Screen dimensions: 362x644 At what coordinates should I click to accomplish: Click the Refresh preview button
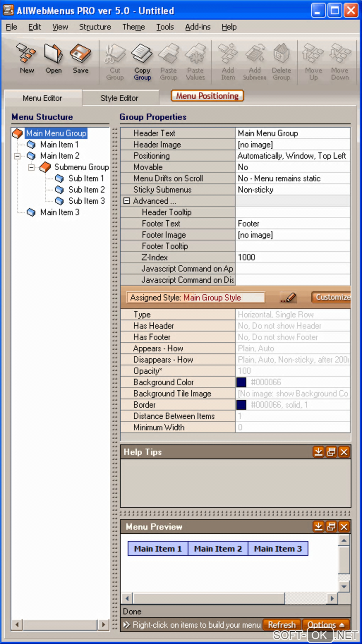282,624
